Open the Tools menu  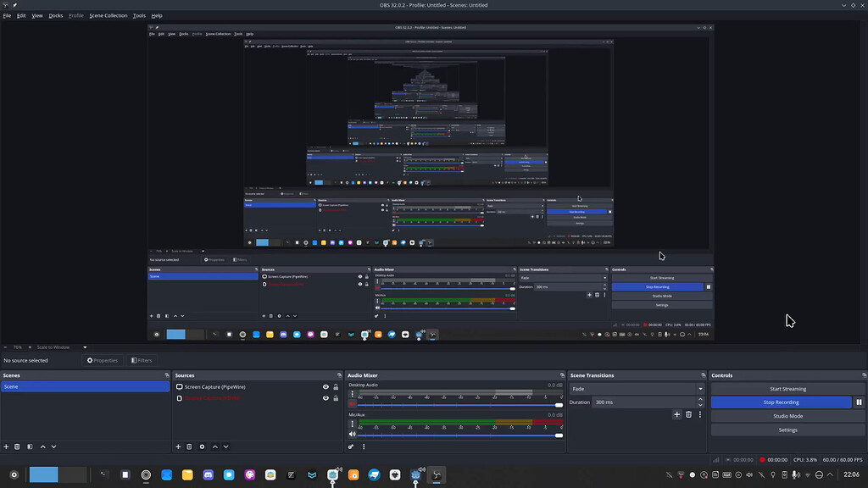click(139, 15)
